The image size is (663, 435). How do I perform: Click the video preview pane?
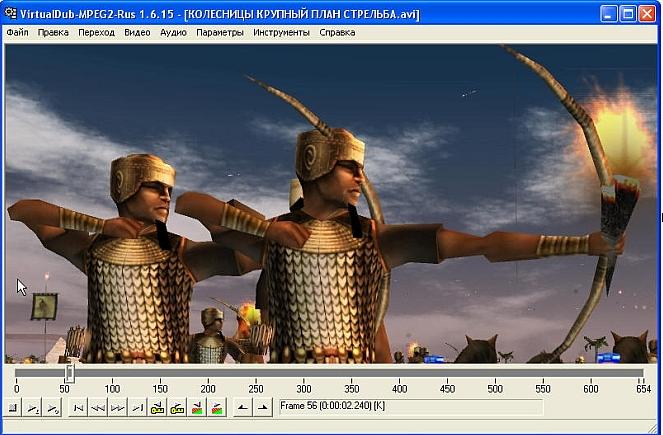[331, 204]
